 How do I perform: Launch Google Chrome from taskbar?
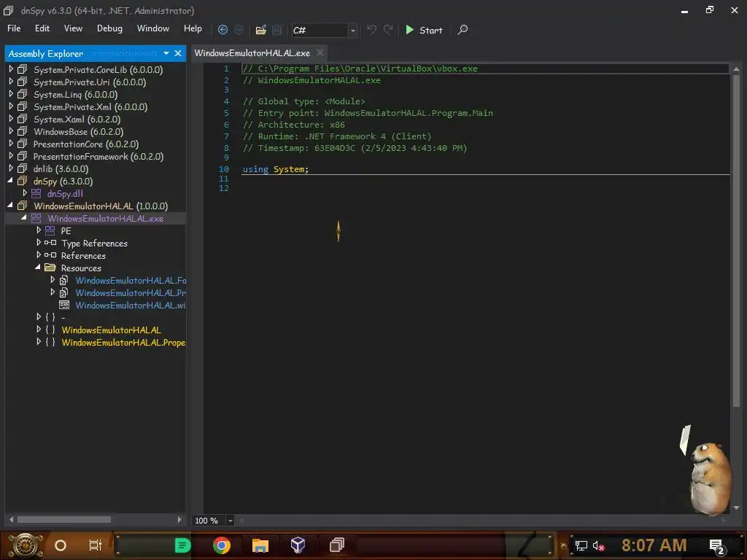(x=222, y=545)
